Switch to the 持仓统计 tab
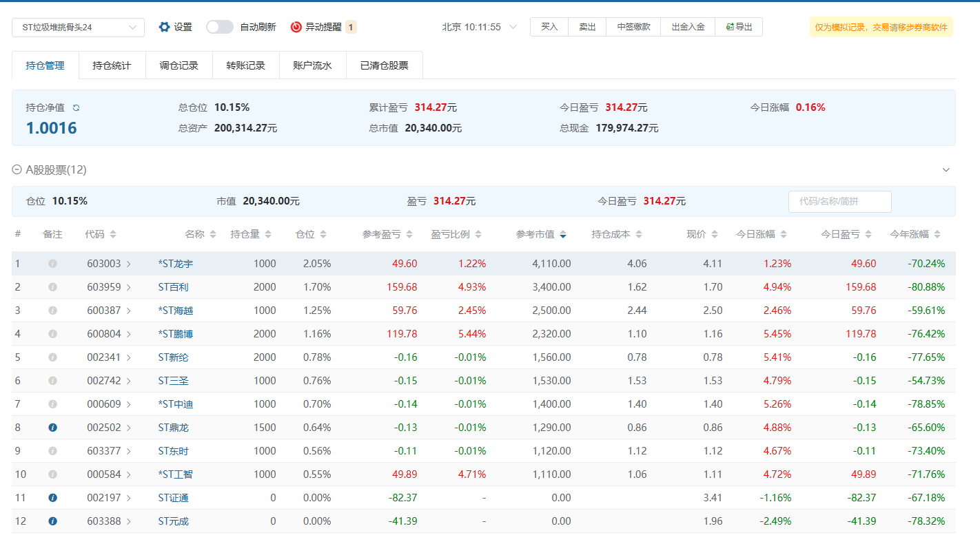This screenshot has height=544, width=980. tap(112, 65)
